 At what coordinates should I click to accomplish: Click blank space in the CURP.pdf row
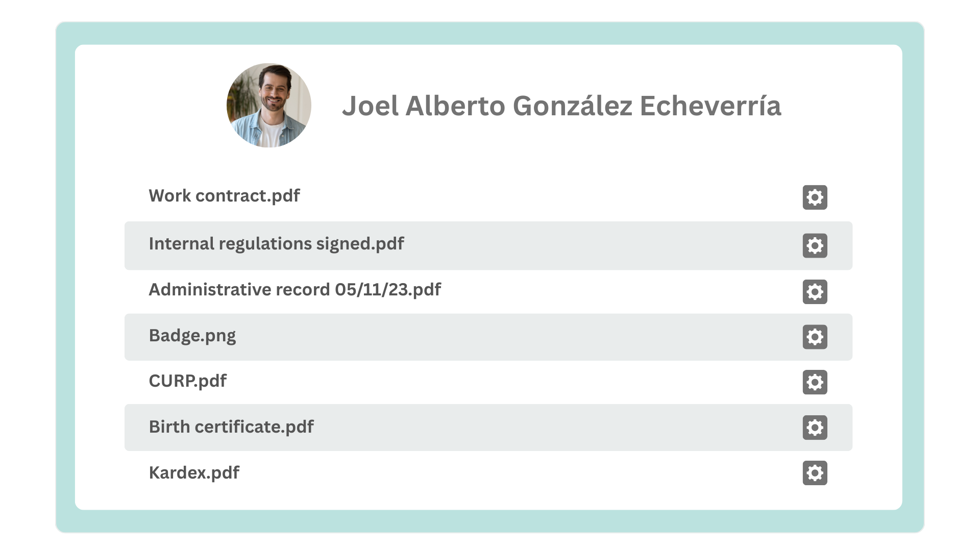point(510,382)
